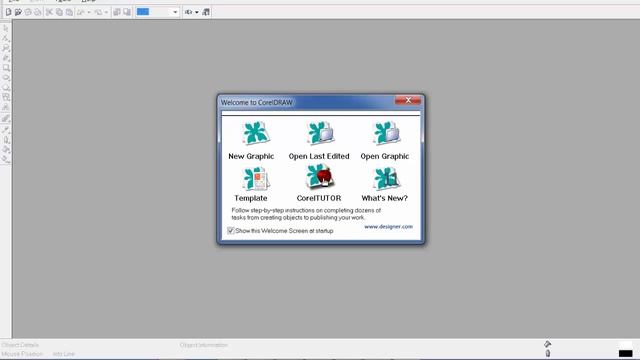Click the last icon on the standard toolbar

[206, 12]
